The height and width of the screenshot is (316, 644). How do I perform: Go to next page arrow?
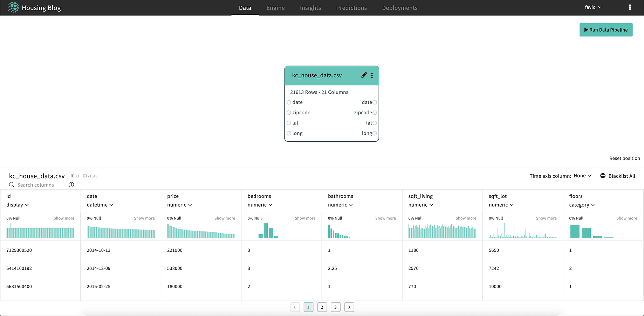(x=349, y=307)
